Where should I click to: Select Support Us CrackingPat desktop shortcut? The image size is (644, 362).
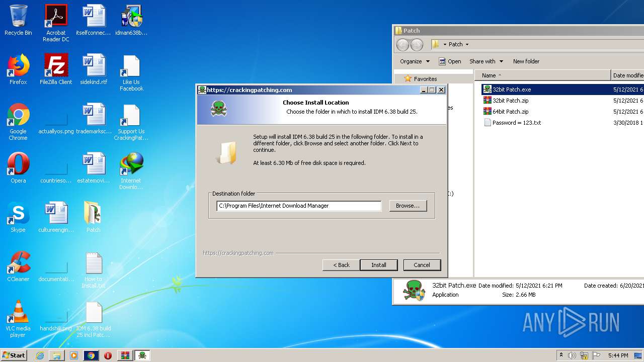pos(131,122)
